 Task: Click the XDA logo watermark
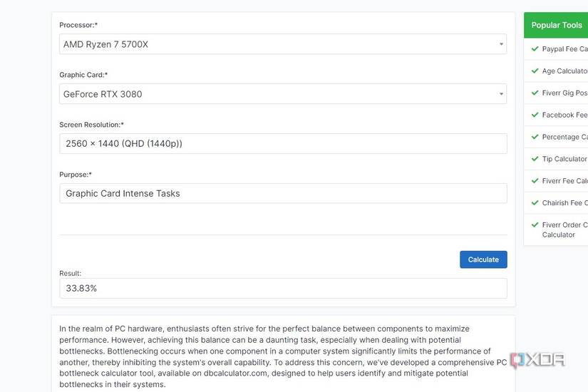pos(537,360)
